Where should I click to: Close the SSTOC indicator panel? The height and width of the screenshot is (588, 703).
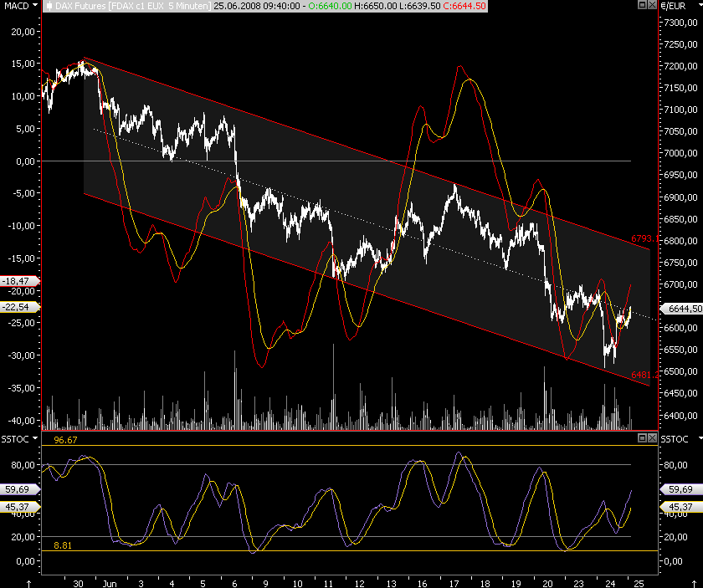[x=652, y=437]
